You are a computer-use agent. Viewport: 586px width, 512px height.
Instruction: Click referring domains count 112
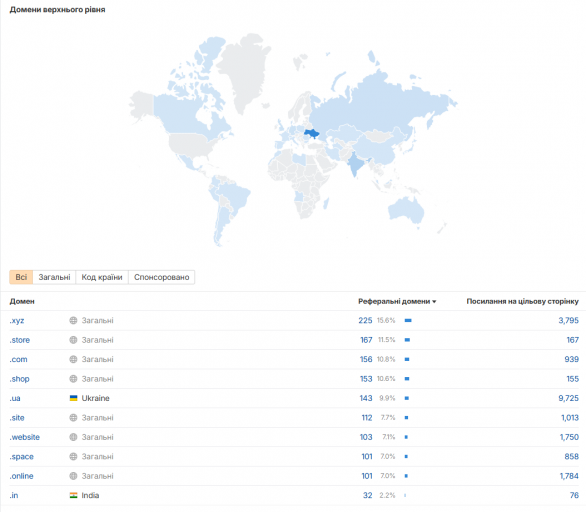click(367, 418)
